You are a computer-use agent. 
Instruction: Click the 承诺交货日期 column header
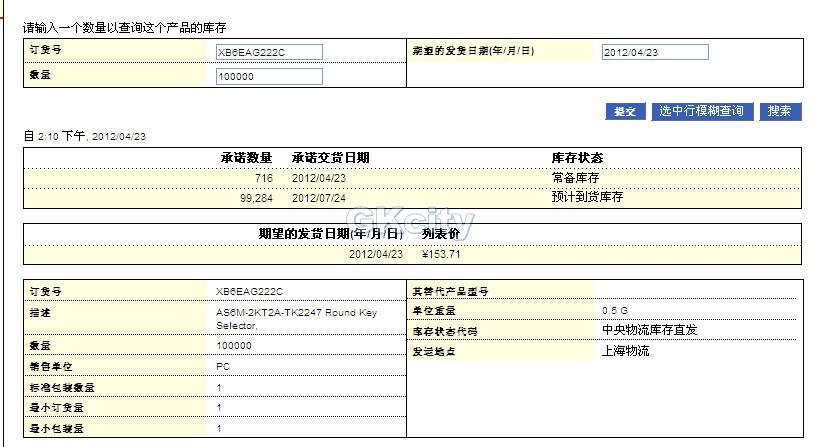(330, 158)
